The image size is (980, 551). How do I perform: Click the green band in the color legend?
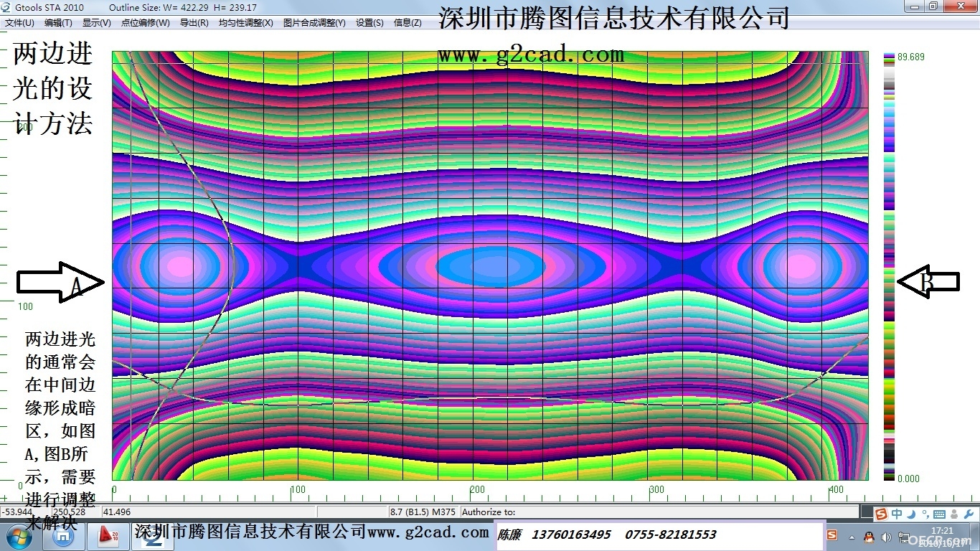click(890, 337)
